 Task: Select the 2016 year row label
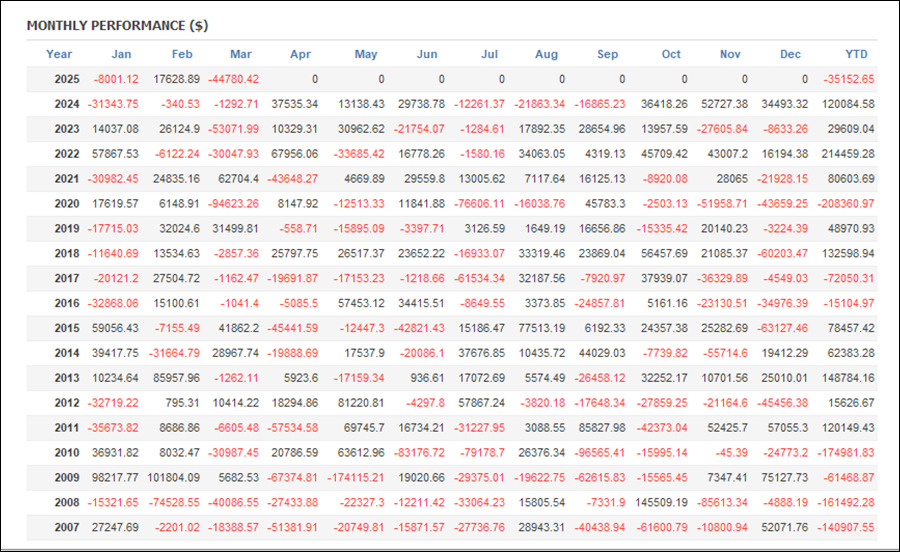point(67,304)
